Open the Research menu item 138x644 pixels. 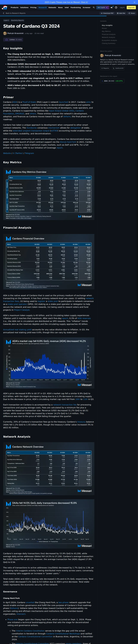43,8
